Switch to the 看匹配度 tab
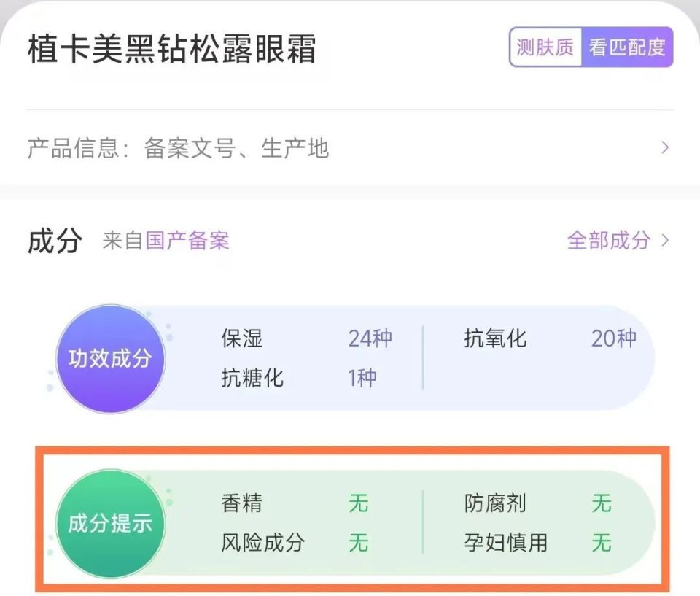 point(629,48)
